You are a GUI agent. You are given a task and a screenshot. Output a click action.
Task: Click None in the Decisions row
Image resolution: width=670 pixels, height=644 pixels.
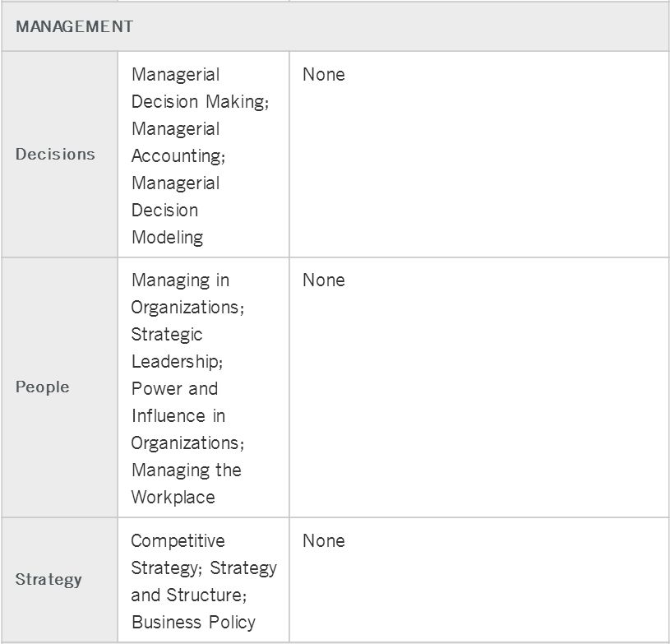[x=323, y=74]
